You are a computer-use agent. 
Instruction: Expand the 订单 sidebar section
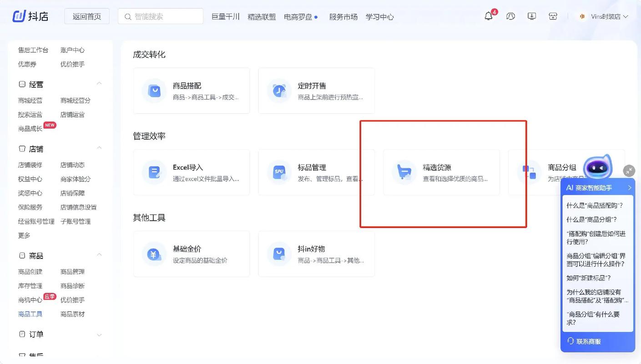pos(99,334)
